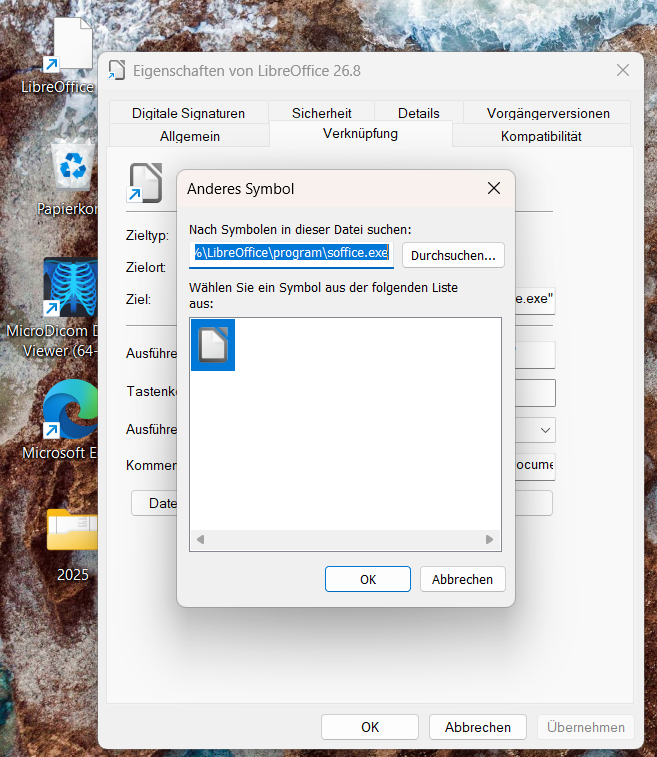Click shortcut icon in Verknüpfung tab header

click(x=144, y=183)
